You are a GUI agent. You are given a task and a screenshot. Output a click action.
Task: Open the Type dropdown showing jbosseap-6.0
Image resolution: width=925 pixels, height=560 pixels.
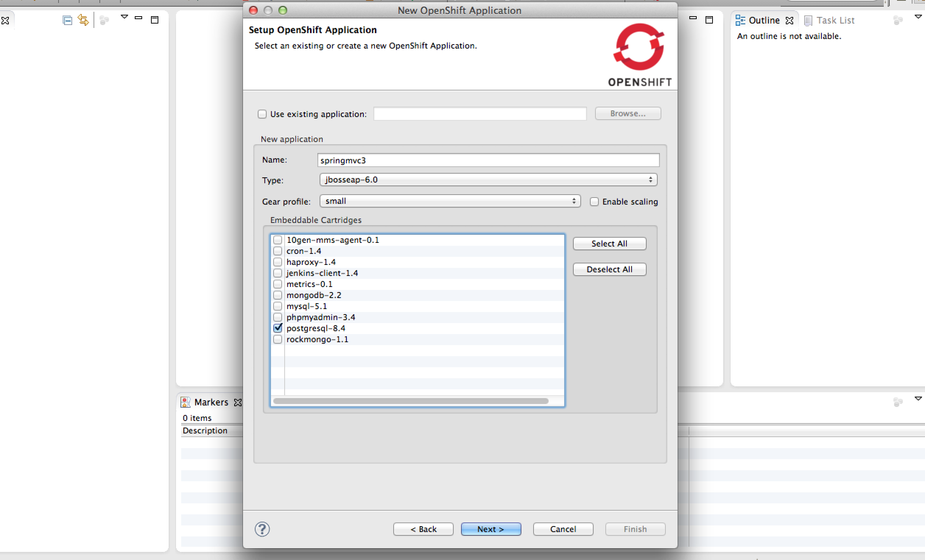click(x=488, y=180)
